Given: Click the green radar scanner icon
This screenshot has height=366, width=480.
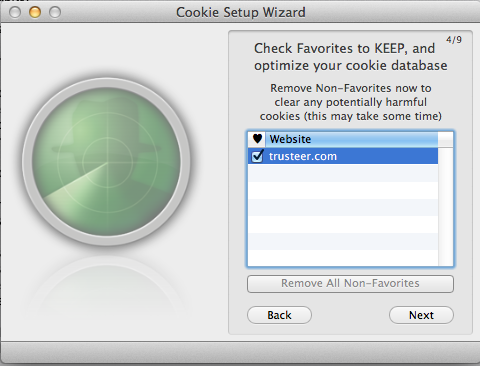Looking at the screenshot, I should coord(107,162).
